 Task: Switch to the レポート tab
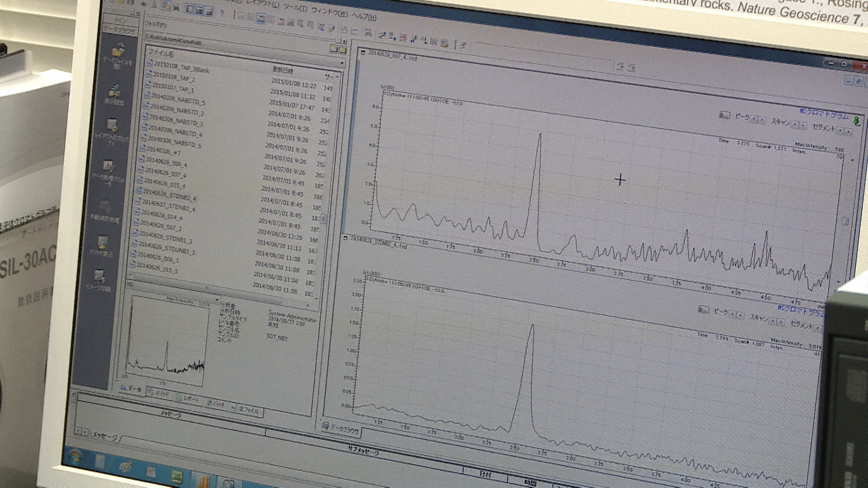point(189,399)
